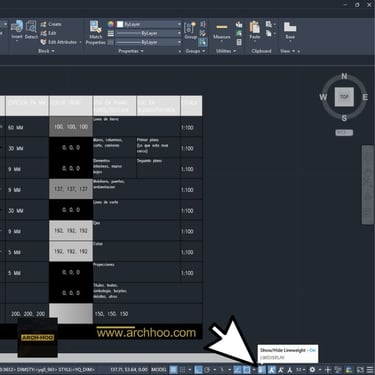
Task: Select the Measure tool
Action: click(222, 31)
